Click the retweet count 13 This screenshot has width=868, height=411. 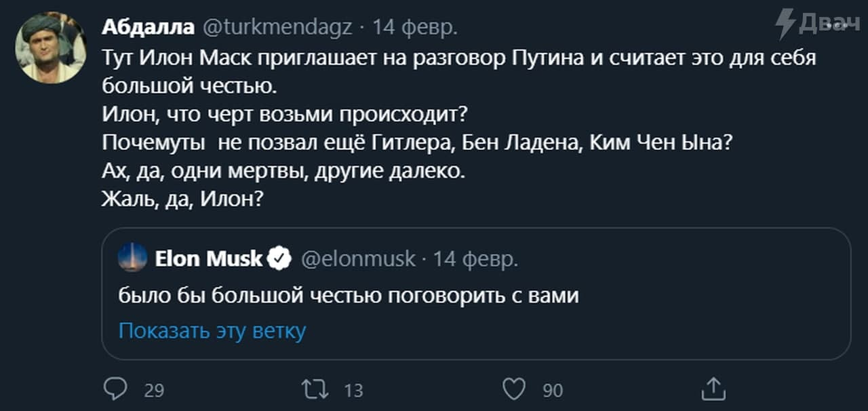click(x=353, y=391)
